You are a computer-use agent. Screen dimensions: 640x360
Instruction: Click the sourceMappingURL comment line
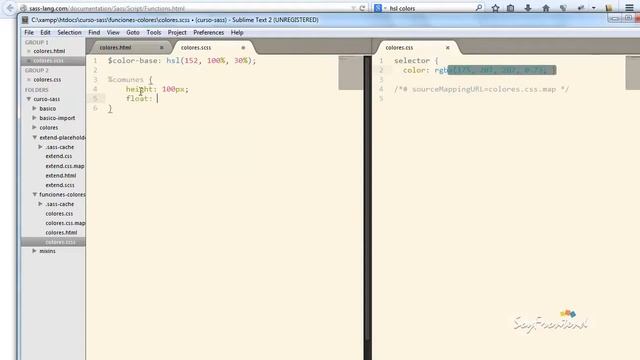(x=482, y=89)
